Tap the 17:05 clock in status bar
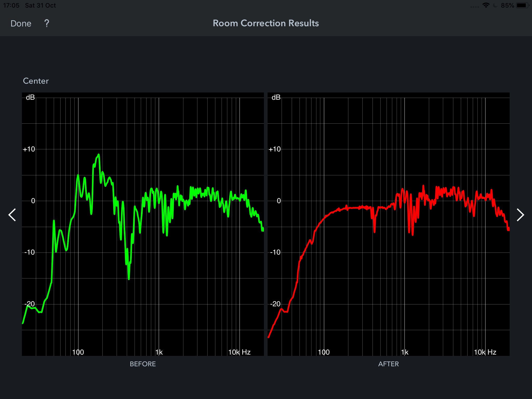 pos(11,5)
